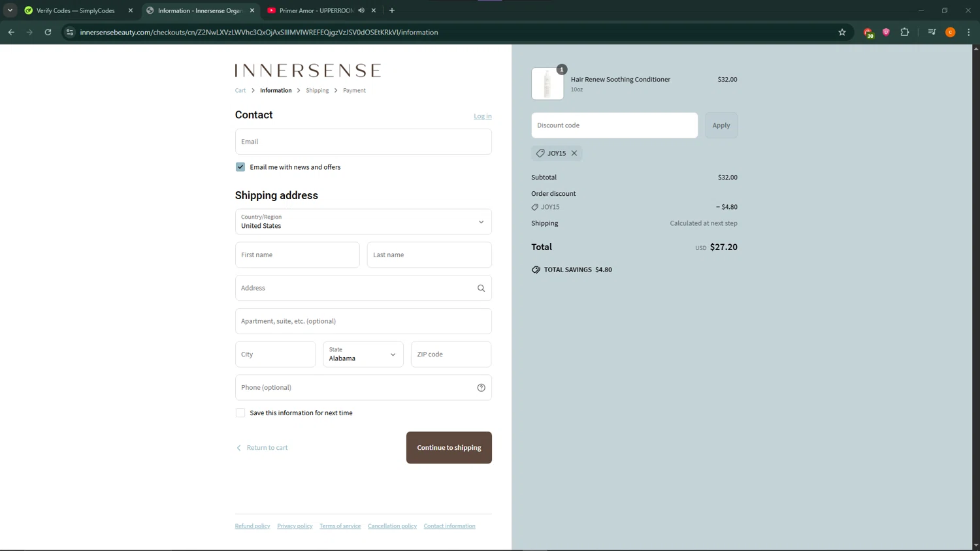Return to cart link

[x=262, y=448]
